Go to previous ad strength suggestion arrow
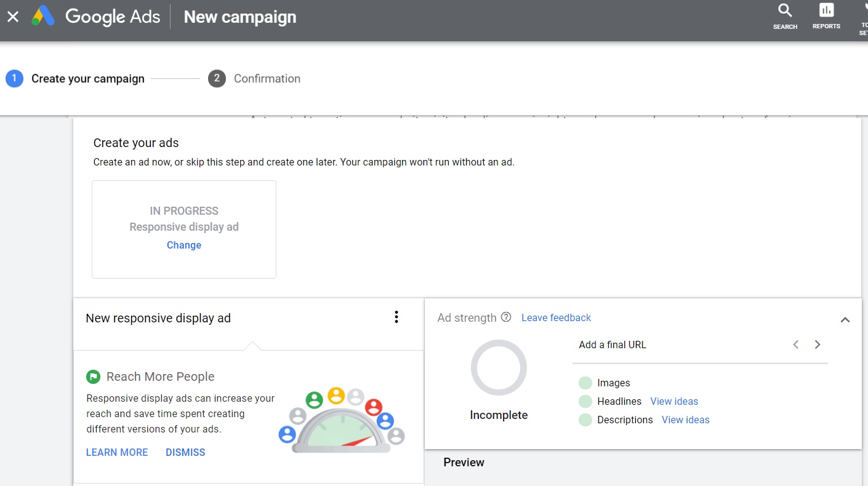868x486 pixels. [x=796, y=345]
